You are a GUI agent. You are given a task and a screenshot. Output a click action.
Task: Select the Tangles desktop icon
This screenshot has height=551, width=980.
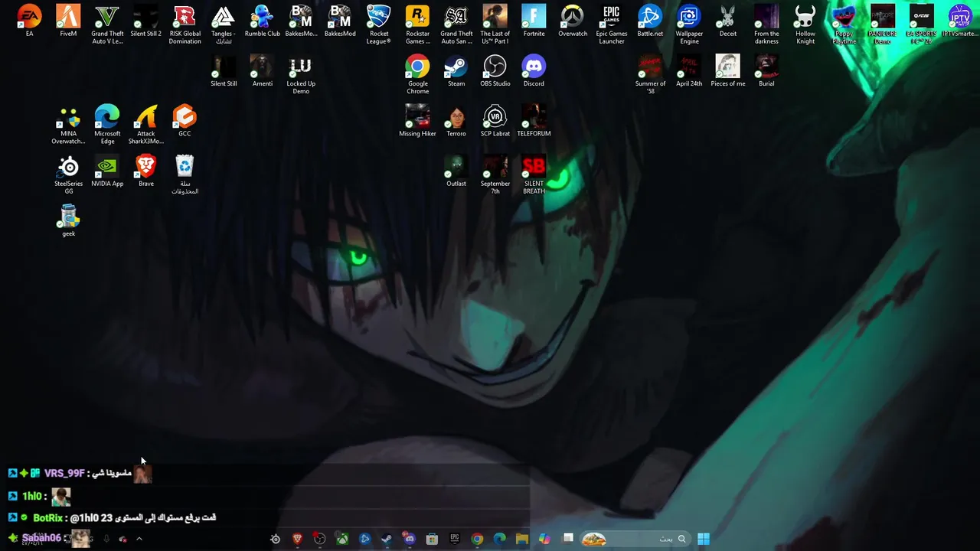pyautogui.click(x=224, y=24)
